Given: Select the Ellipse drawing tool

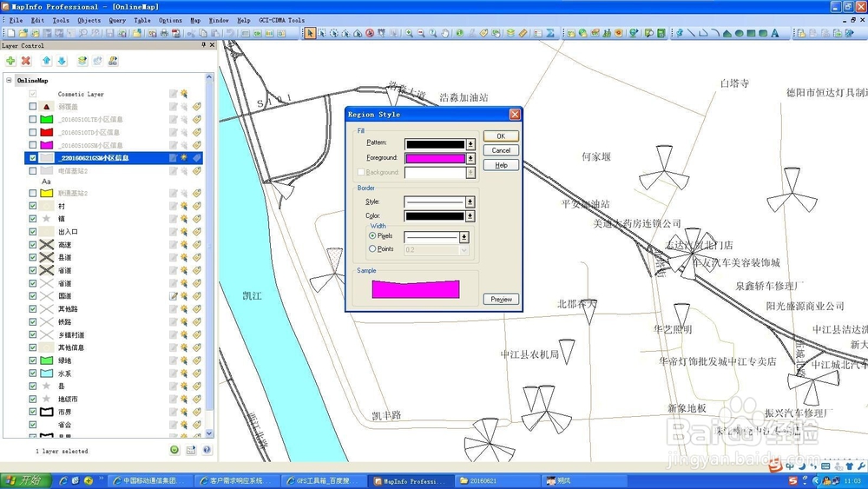Looking at the screenshot, I should (x=739, y=33).
